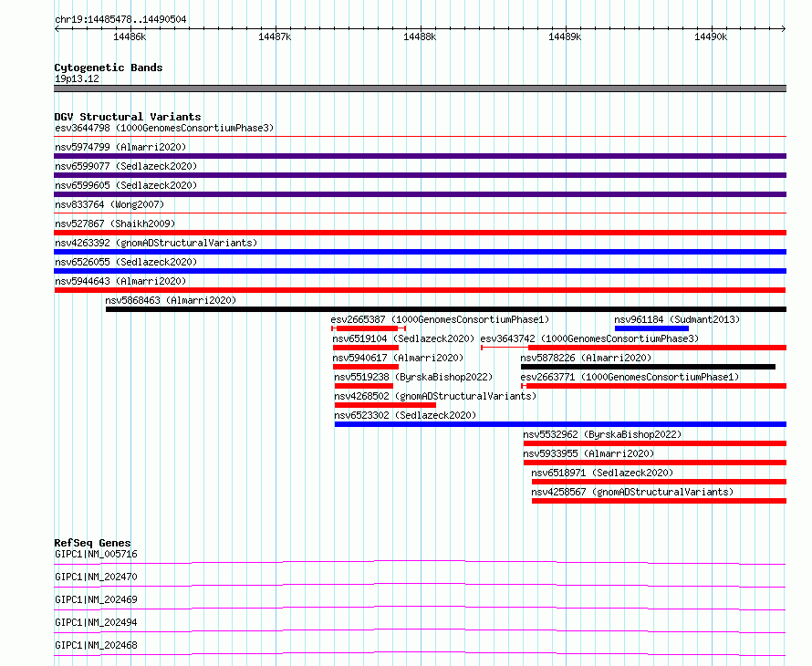
Task: Click the purple bar of nsv6599605
Action: click(420, 194)
